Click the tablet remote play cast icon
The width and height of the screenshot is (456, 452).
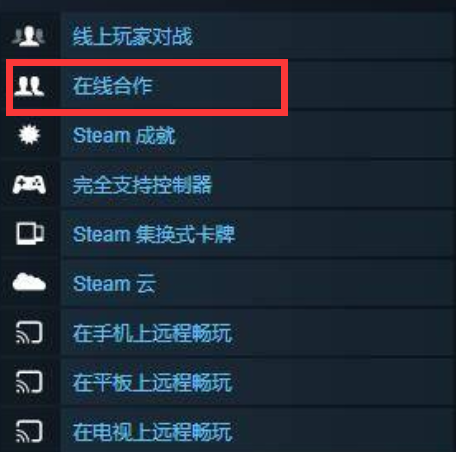click(x=29, y=382)
